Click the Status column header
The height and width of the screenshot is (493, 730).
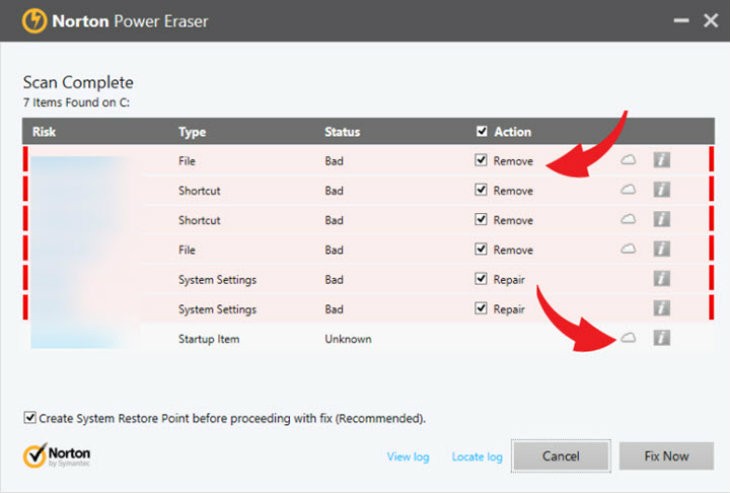(x=342, y=132)
